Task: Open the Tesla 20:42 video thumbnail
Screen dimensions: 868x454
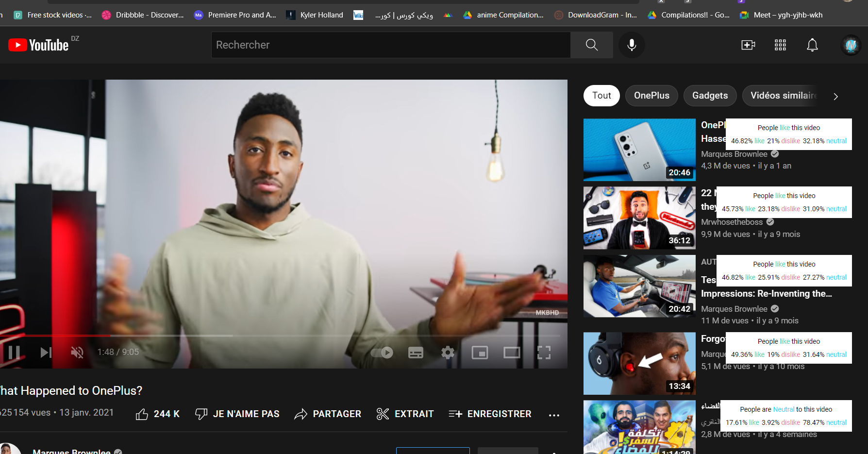Action: tap(639, 286)
